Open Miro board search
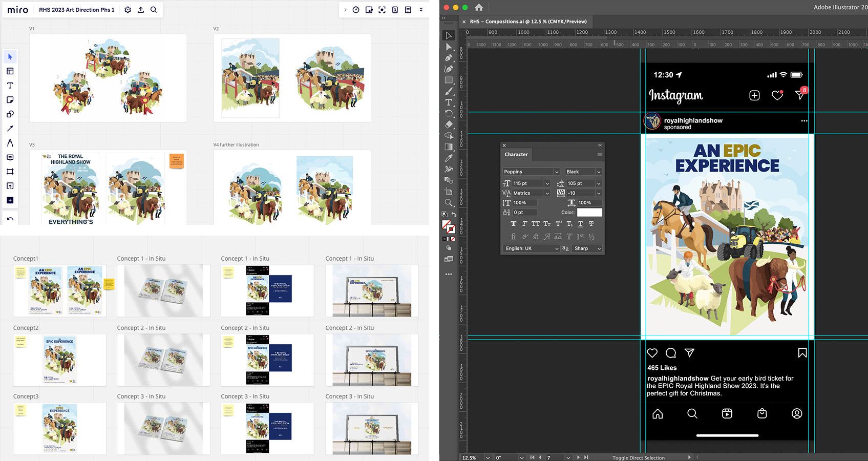Viewport: 868px width, 461px height. pyautogui.click(x=154, y=10)
